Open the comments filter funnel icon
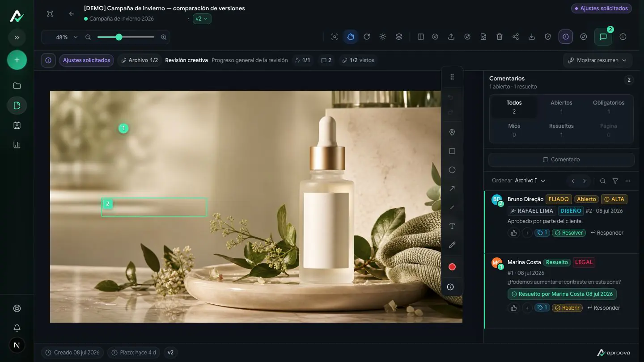Viewport: 644px width, 362px height. pyautogui.click(x=615, y=181)
